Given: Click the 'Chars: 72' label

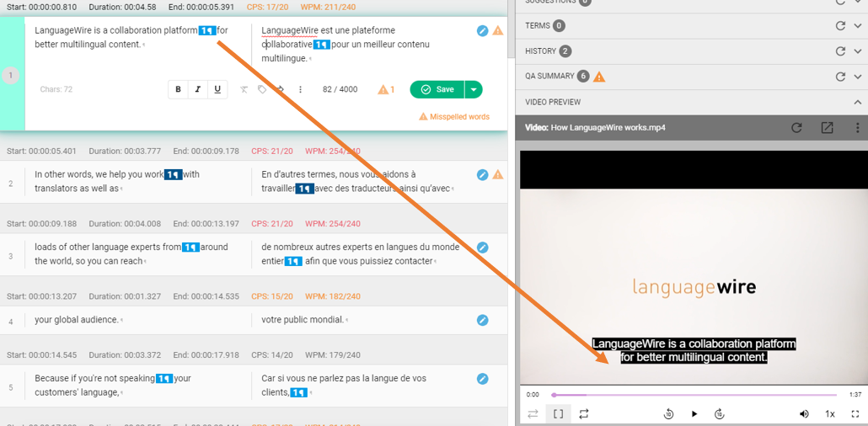Looking at the screenshot, I should [x=56, y=89].
